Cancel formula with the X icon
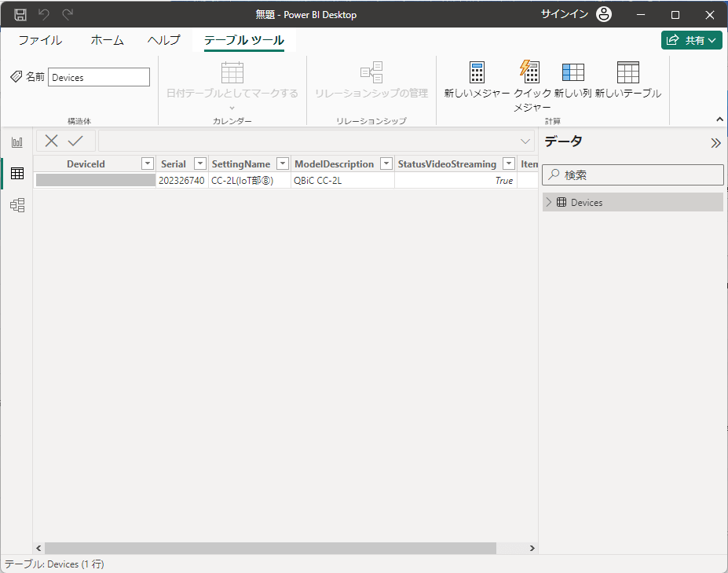728x573 pixels. tap(52, 141)
